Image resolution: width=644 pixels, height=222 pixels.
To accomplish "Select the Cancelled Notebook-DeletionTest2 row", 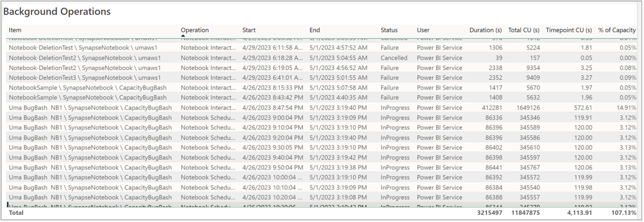I will point(322,58).
